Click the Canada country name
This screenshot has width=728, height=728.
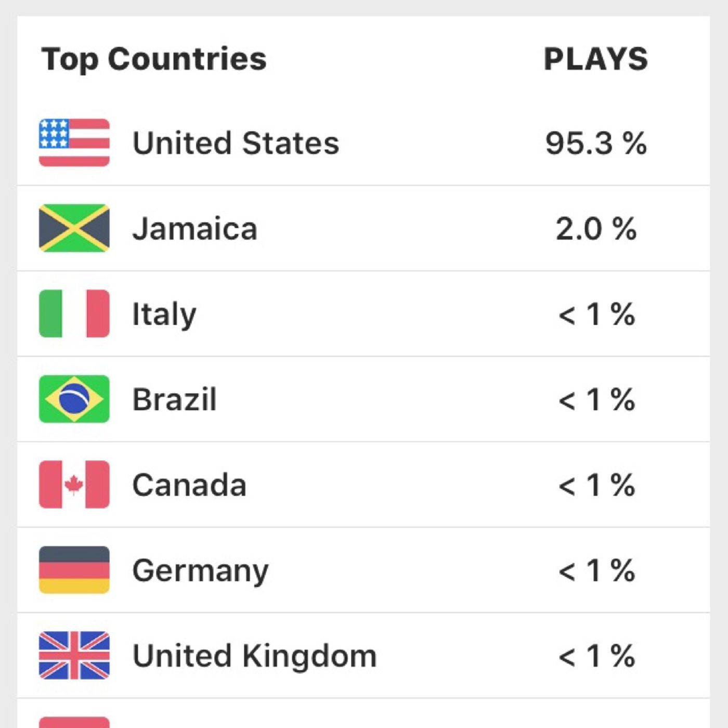[x=189, y=485]
